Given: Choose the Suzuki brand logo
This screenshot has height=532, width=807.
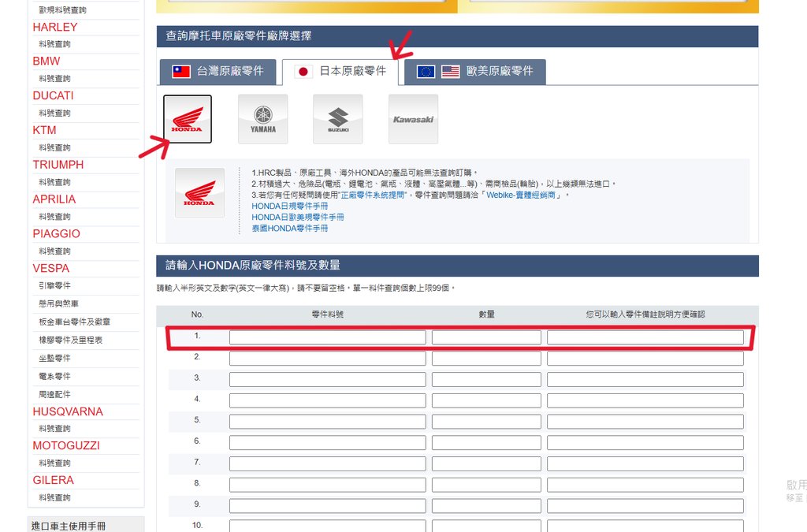Looking at the screenshot, I should [x=337, y=119].
